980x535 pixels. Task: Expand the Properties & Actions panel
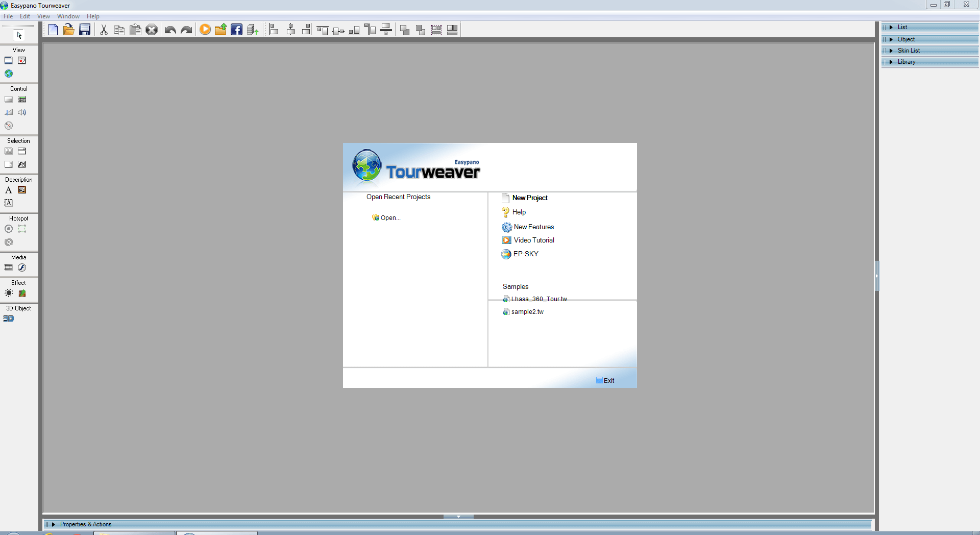point(458,524)
